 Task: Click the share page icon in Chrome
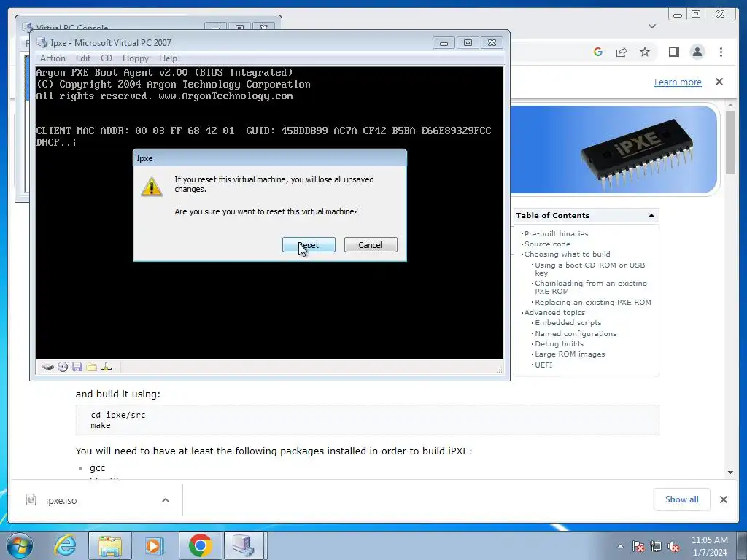click(x=622, y=52)
